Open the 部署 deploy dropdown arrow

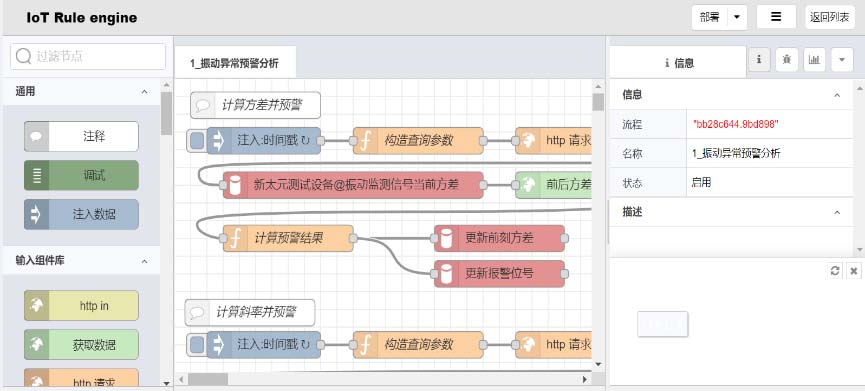(737, 18)
